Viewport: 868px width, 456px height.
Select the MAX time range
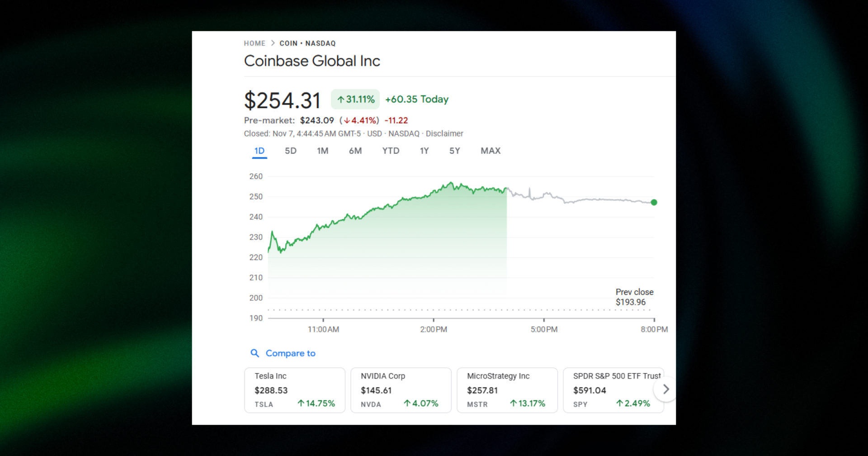tap(490, 151)
